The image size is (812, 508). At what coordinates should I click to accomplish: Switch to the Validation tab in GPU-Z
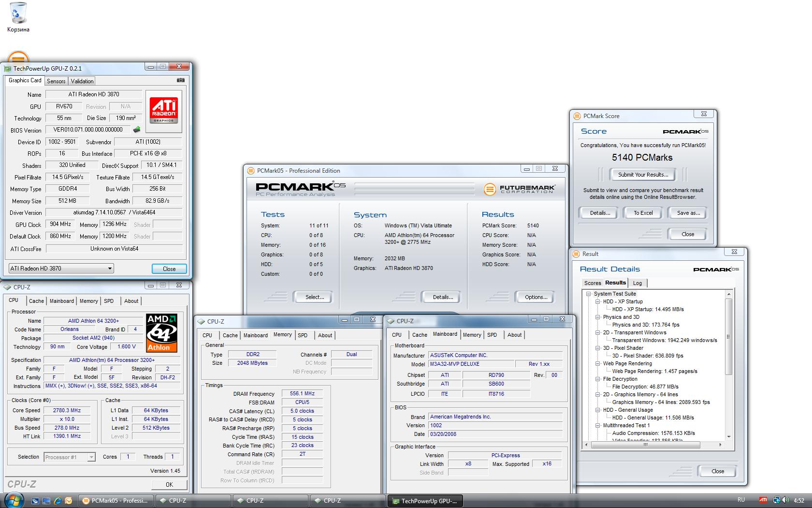[x=82, y=81]
